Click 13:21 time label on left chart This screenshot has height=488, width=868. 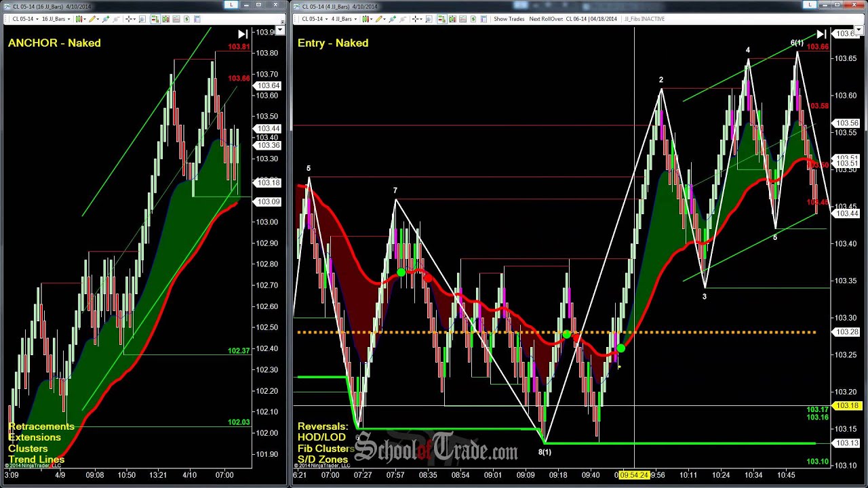159,475
